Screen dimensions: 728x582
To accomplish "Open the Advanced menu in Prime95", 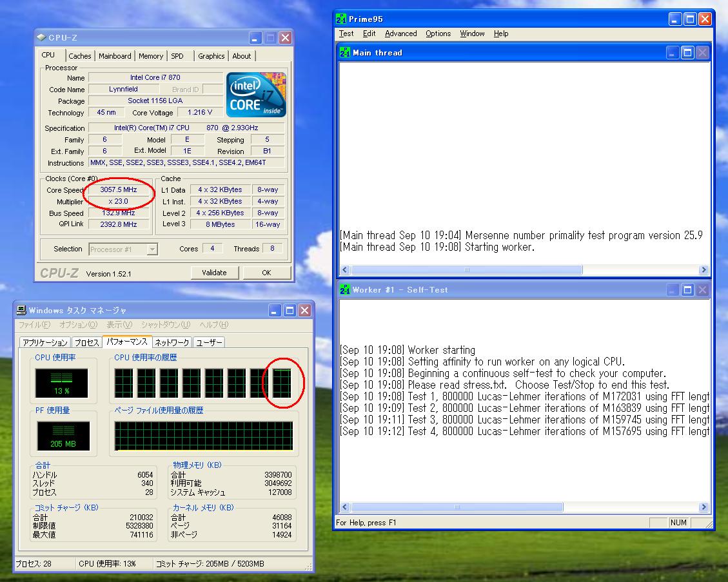I will pos(400,34).
